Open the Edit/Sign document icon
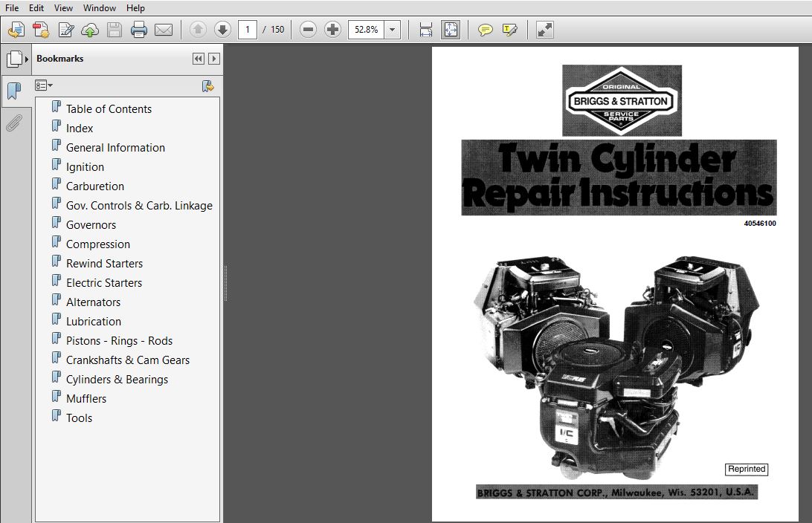Viewport: 812px width, 523px height. point(65,30)
